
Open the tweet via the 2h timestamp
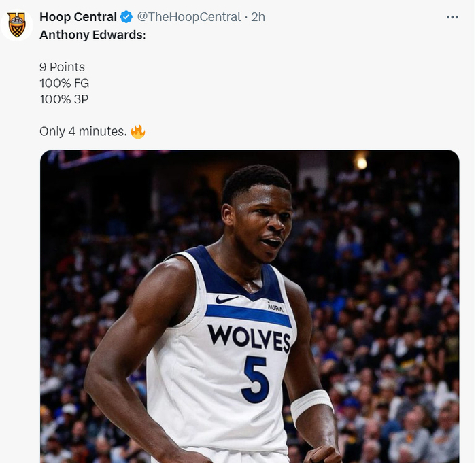[258, 17]
